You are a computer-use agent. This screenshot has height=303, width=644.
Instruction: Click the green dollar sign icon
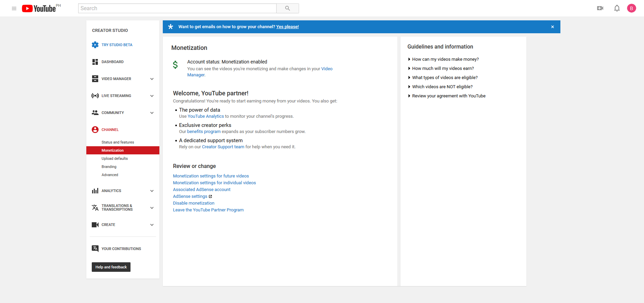coord(175,65)
